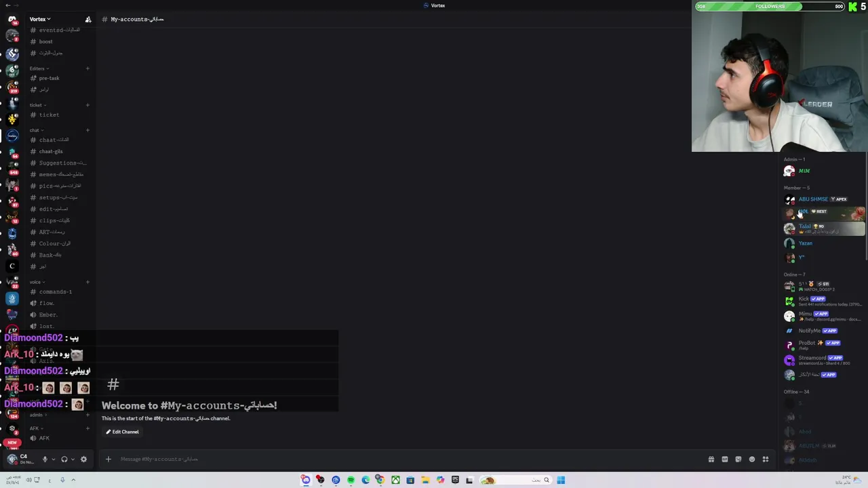Viewport: 868px width, 488px height.
Task: Open C4 user profile panel
Action: 20,459
